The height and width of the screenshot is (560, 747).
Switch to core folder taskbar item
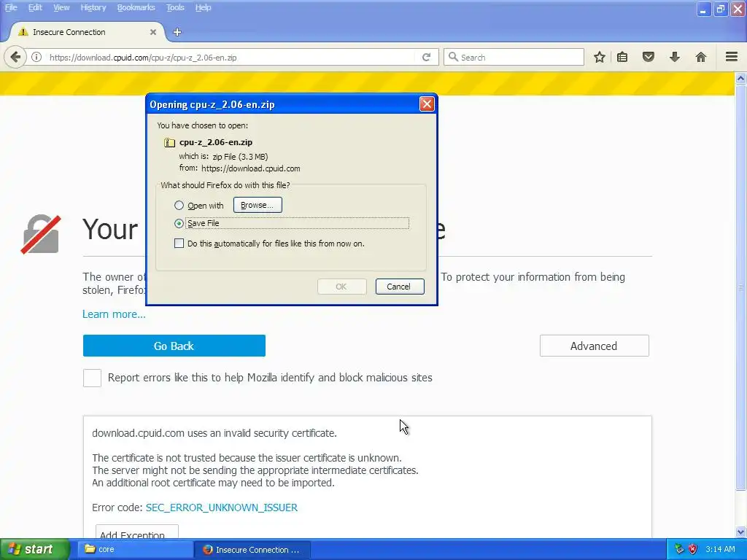click(x=135, y=549)
